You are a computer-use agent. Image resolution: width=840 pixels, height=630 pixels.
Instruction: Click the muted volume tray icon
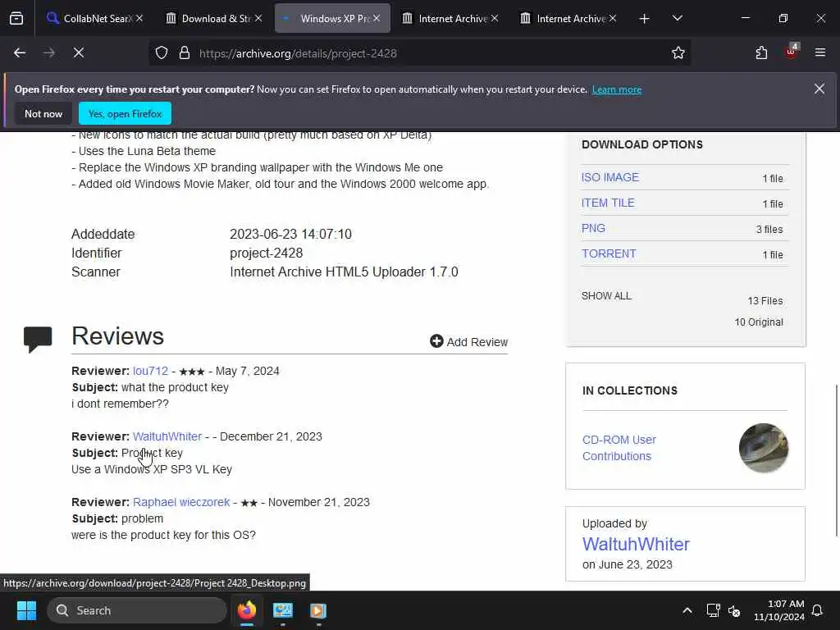[734, 610]
